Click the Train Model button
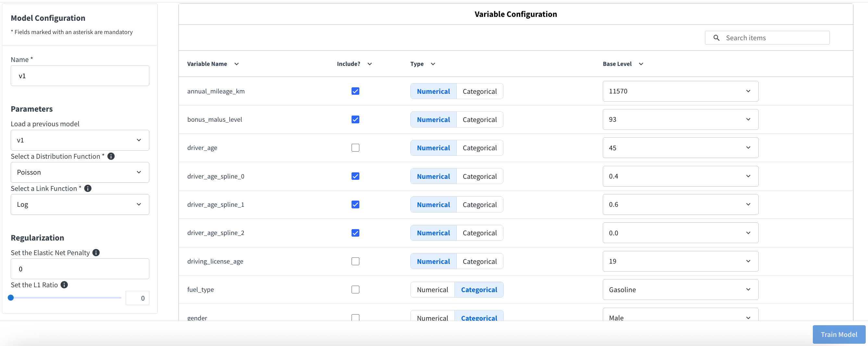Viewport: 868px width, 346px height. click(x=839, y=334)
